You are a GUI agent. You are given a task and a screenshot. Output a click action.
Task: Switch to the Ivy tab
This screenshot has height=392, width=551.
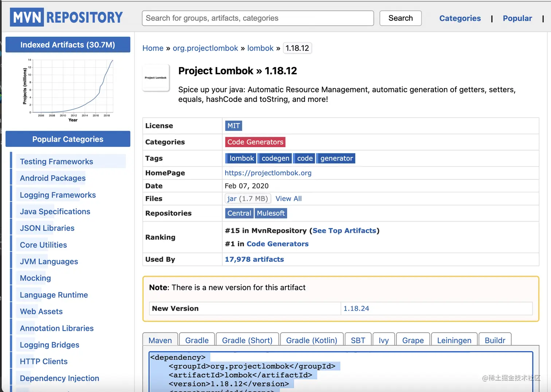point(384,339)
